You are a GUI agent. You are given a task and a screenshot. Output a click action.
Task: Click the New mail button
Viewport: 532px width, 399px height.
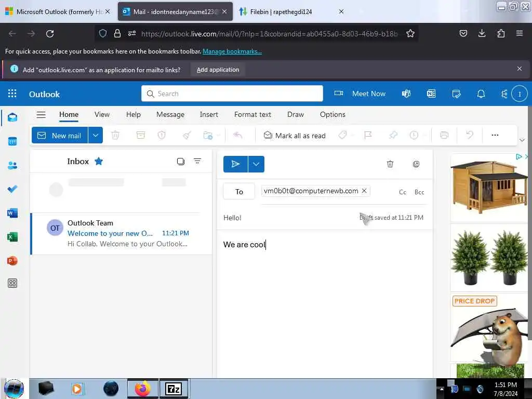60,136
